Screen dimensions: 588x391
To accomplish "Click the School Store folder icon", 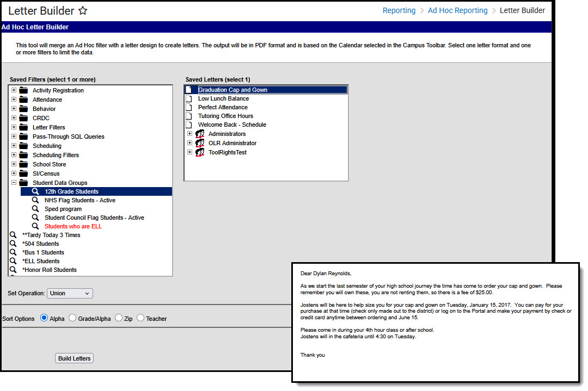I will click(x=23, y=164).
